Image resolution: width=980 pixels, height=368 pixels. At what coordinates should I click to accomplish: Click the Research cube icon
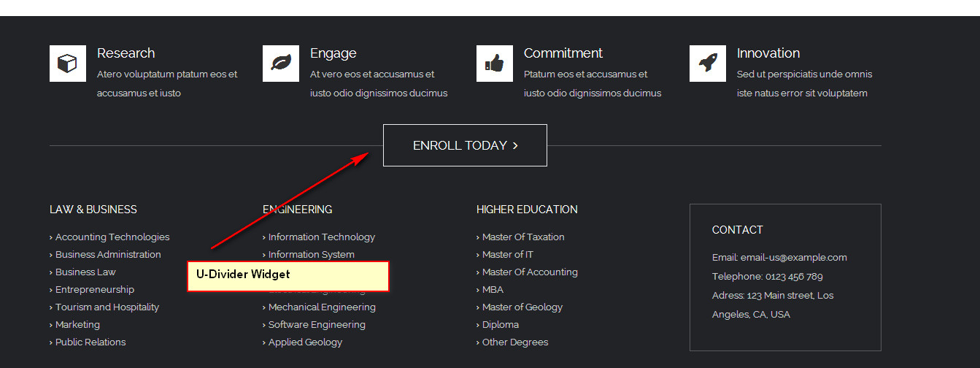pos(68,64)
